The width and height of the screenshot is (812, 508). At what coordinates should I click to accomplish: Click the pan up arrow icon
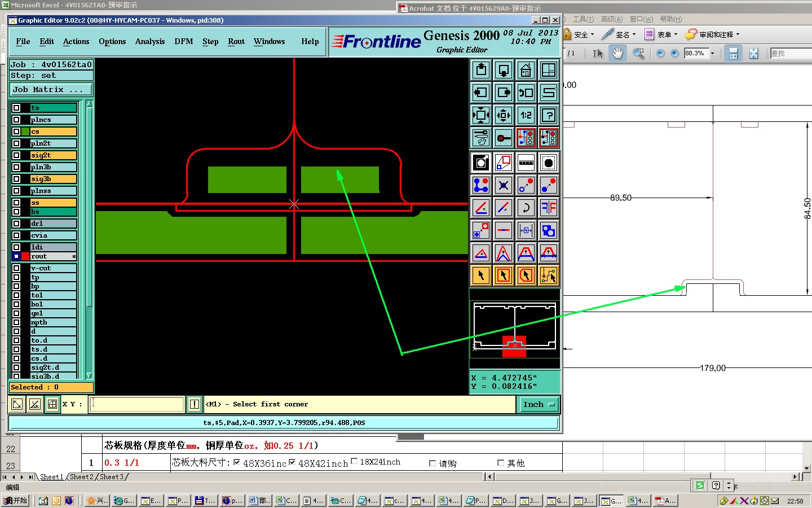click(x=481, y=70)
